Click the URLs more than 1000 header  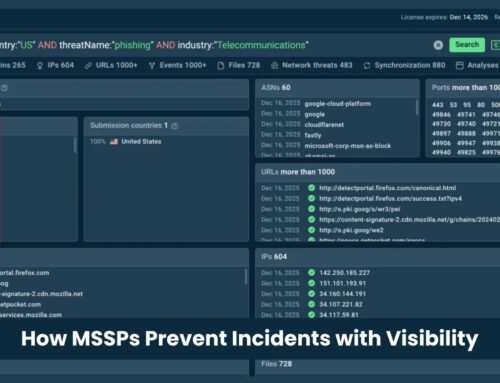(x=378, y=172)
